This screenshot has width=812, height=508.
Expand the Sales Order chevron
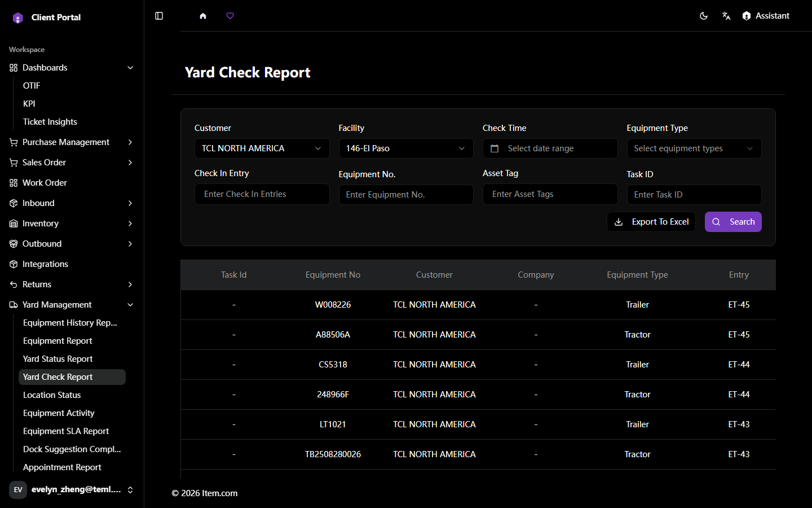point(130,163)
